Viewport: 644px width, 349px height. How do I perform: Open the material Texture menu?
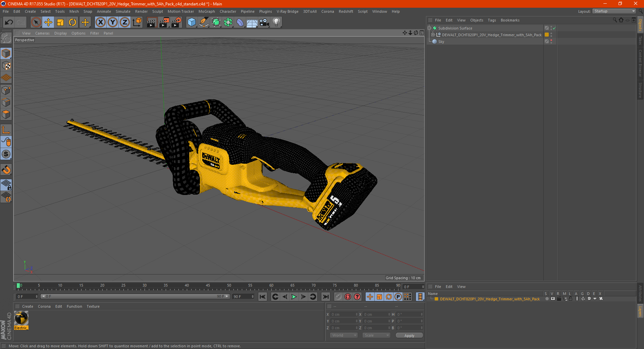point(93,306)
